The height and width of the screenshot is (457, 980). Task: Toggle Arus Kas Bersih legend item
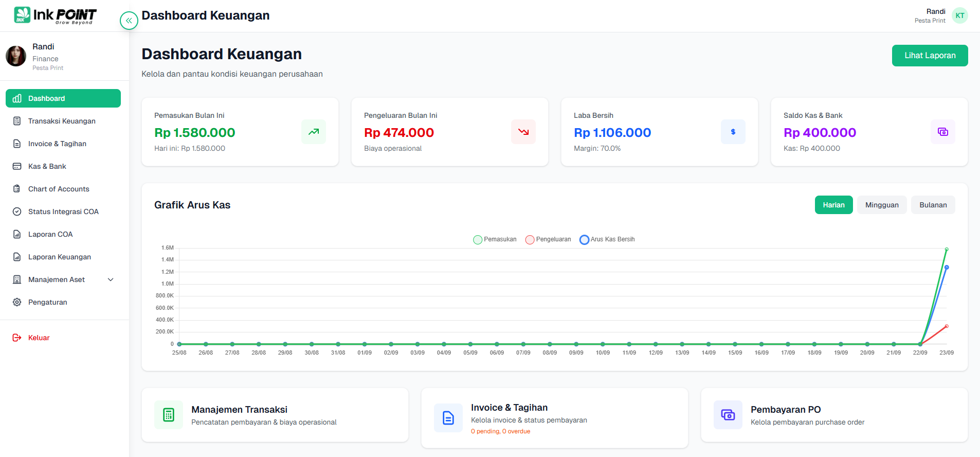(x=607, y=239)
